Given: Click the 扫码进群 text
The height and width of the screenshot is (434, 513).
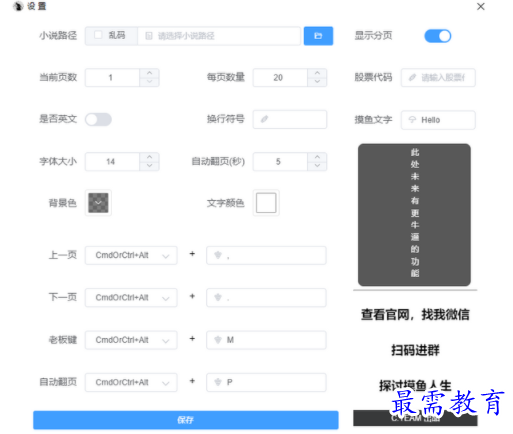Looking at the screenshot, I should point(415,350).
